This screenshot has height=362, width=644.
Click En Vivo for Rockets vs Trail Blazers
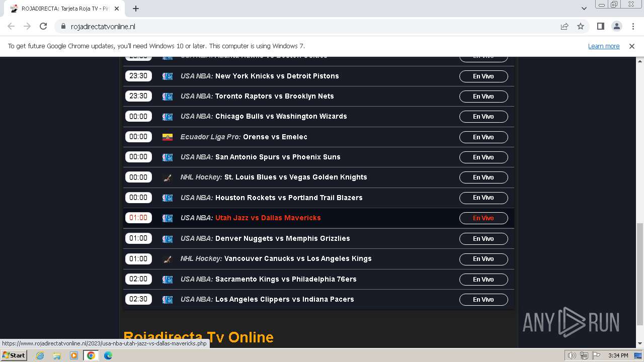[484, 198]
